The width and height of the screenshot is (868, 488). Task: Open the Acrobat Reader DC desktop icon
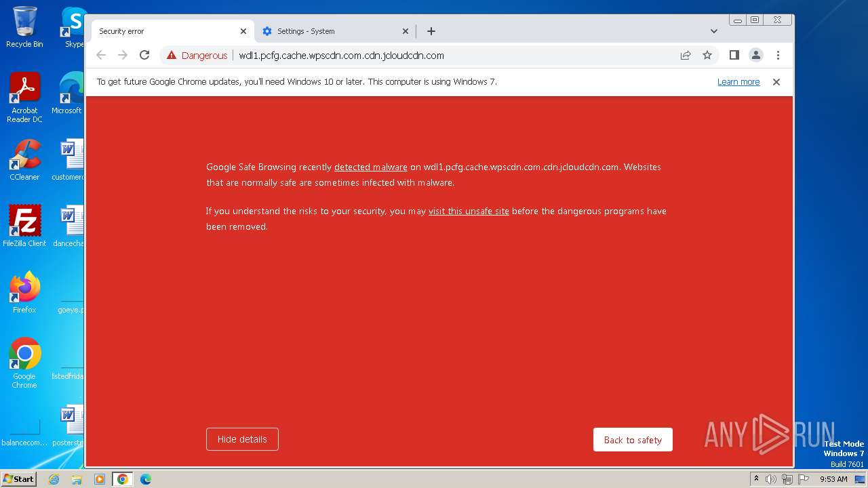(x=24, y=98)
